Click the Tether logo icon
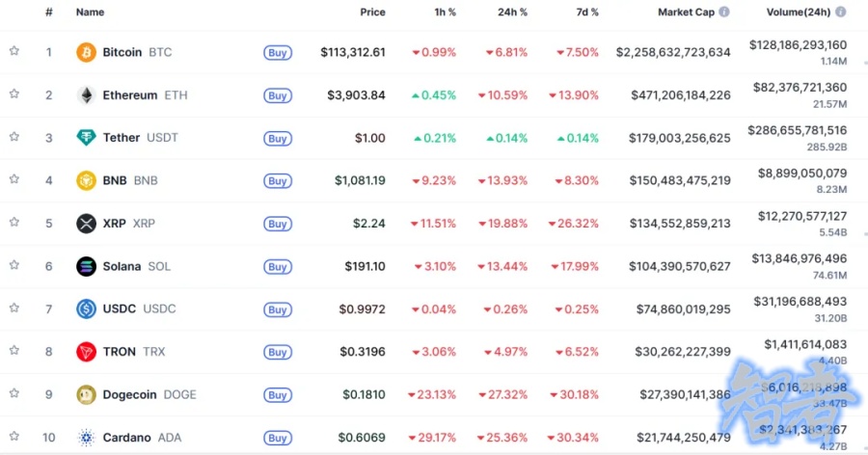Screen dimensions: 868x455 click(86, 138)
